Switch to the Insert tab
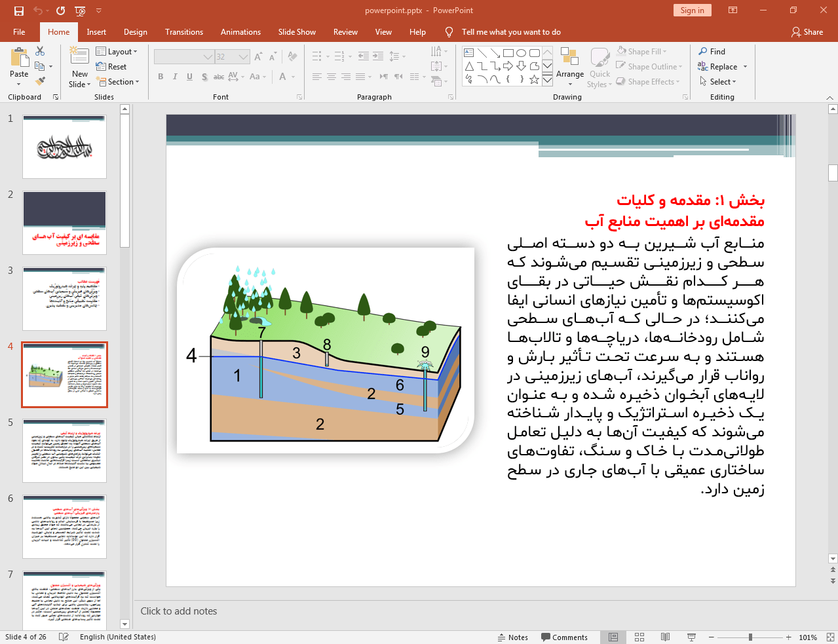838x644 pixels. coord(96,32)
